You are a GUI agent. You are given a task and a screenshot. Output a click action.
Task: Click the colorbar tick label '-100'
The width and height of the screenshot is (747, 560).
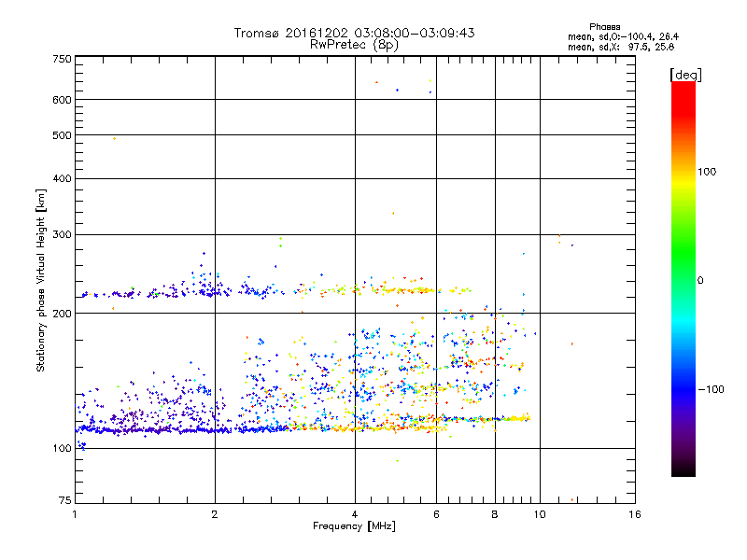tap(711, 389)
